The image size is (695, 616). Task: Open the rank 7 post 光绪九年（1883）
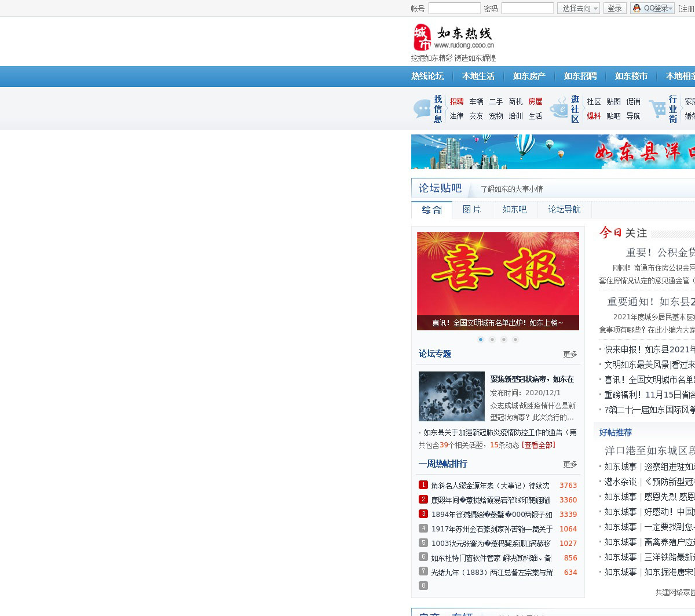[492, 573]
